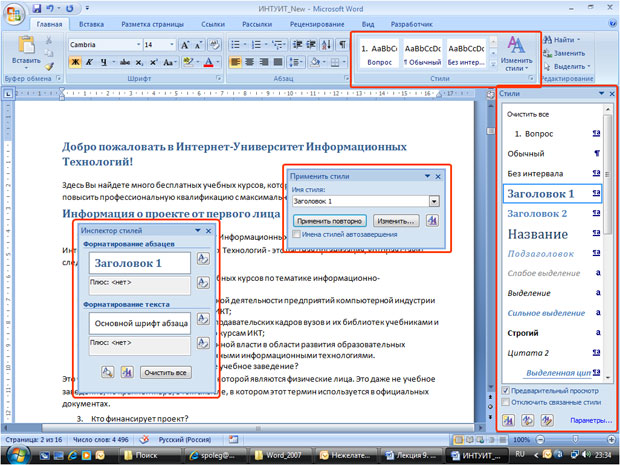Screen dimensions: 620x465
Task: Clear formatting icon in Font group
Action: pyautogui.click(x=215, y=45)
